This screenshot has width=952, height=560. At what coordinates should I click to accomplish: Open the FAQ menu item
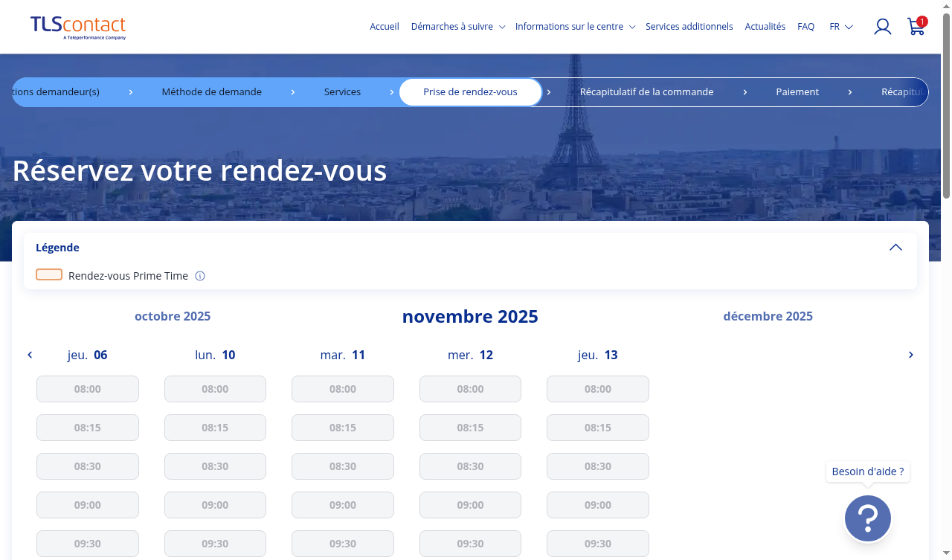805,27
